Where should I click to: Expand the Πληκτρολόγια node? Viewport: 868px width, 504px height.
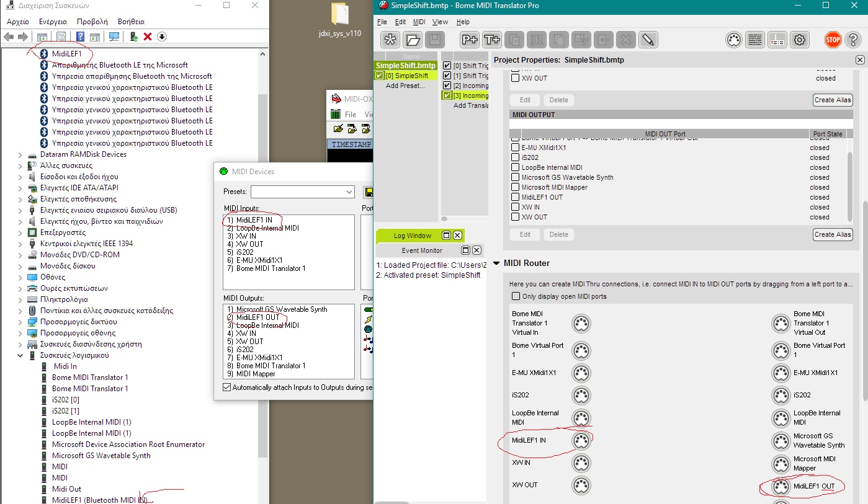[20, 299]
